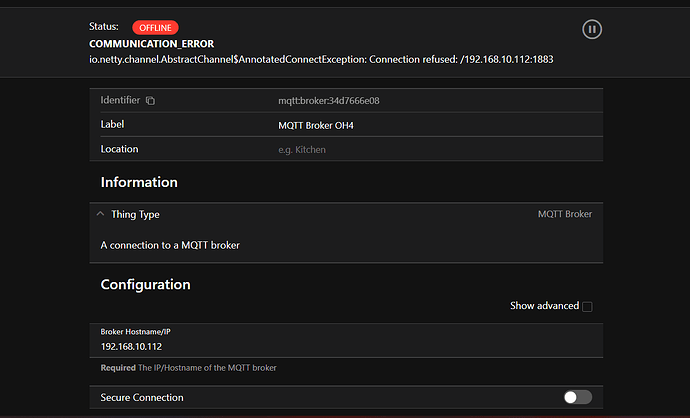This screenshot has height=418, width=690.
Task: Copy the identifier with the copy icon
Action: [x=150, y=101]
